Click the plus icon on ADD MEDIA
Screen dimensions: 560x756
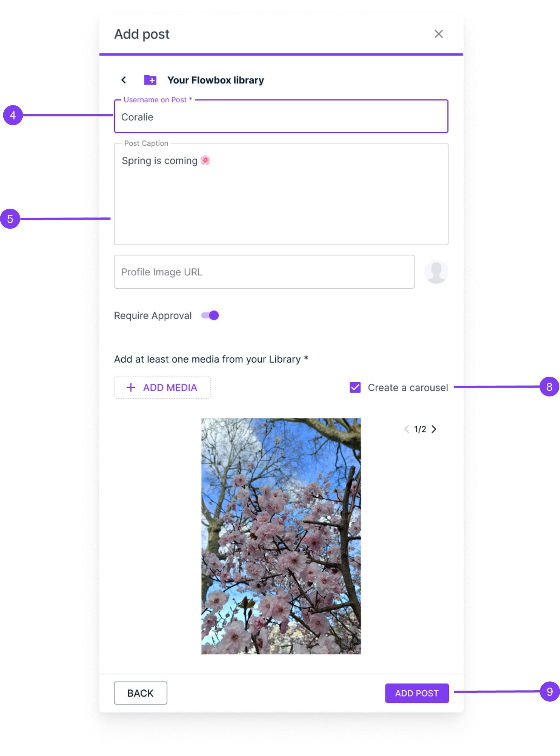131,387
